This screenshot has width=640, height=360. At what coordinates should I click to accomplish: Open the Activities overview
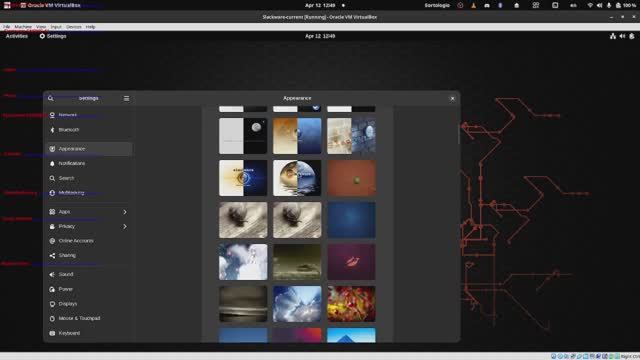coord(17,36)
